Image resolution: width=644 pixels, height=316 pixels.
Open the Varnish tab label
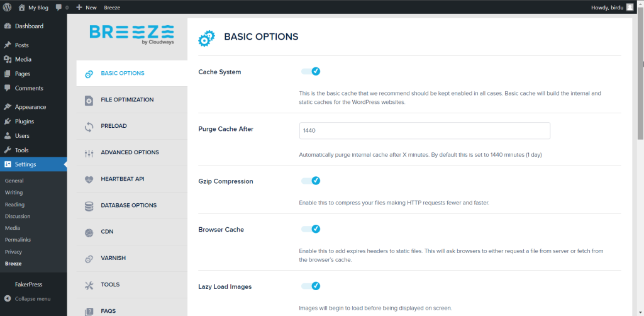pos(113,258)
